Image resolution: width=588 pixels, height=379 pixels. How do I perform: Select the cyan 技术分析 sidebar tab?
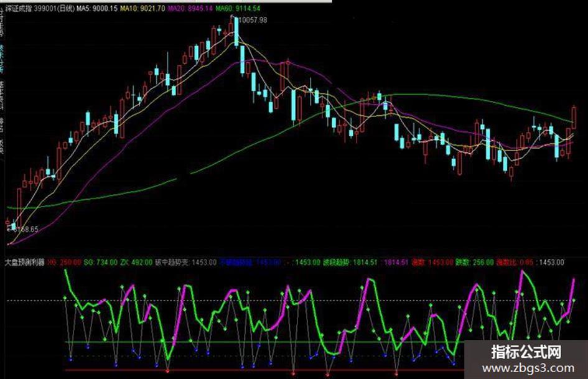pyautogui.click(x=2, y=59)
